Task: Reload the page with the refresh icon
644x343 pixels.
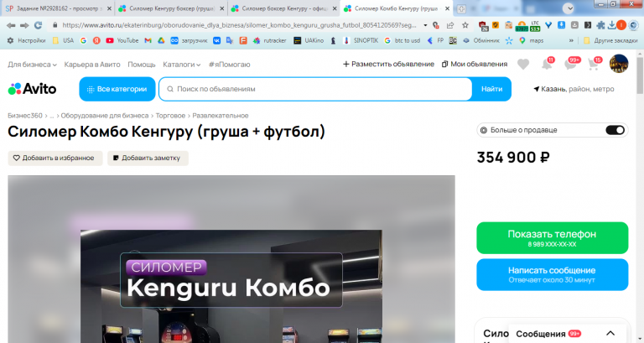Action: (39, 25)
